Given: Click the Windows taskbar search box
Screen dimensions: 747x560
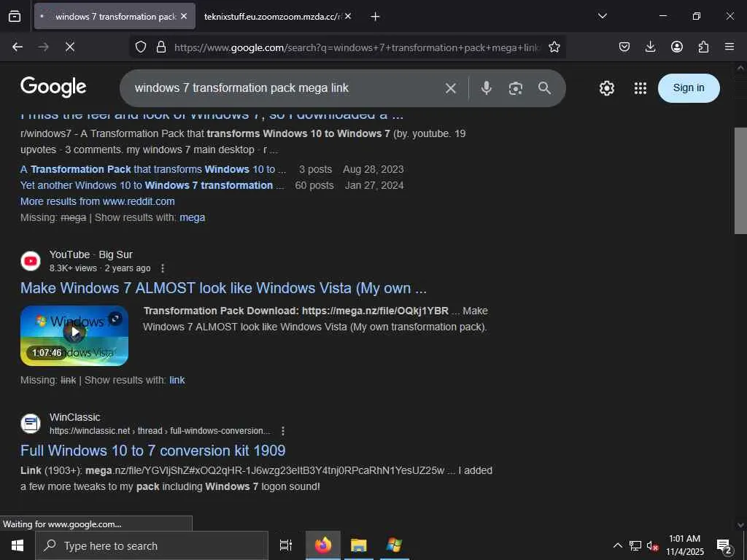Looking at the screenshot, I should point(152,545).
